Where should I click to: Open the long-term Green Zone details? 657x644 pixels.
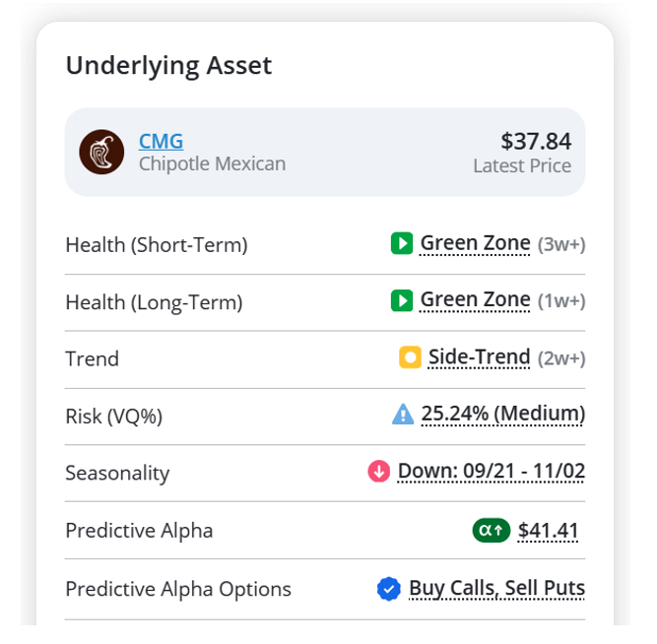(x=475, y=300)
